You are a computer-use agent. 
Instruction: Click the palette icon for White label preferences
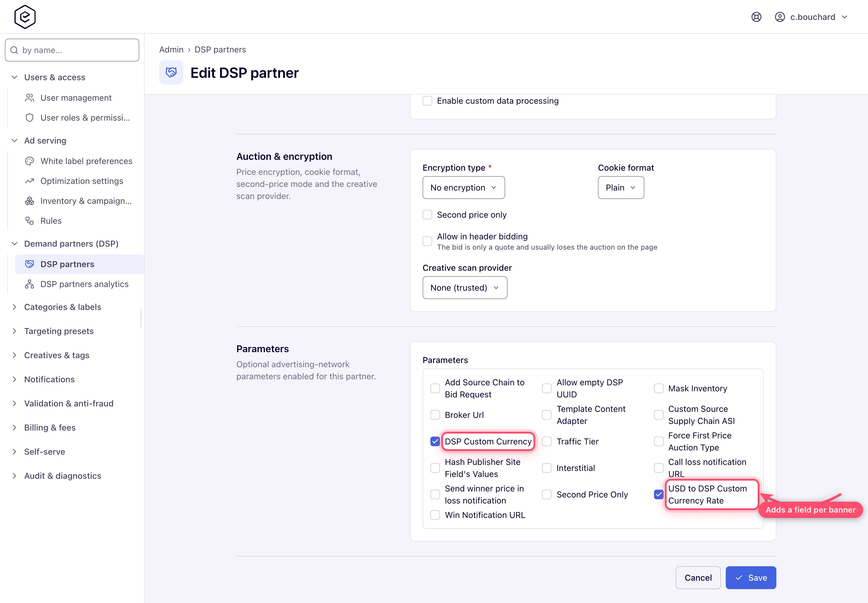[x=30, y=161]
